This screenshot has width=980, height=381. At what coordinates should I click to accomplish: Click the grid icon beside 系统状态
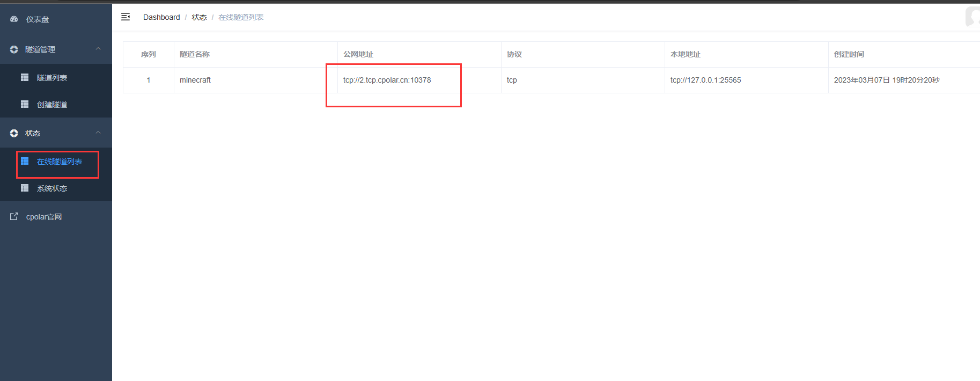point(25,188)
